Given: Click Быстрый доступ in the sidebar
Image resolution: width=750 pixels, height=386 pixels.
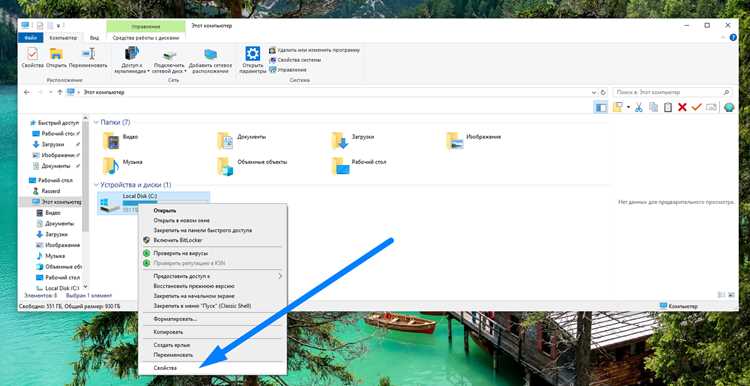Looking at the screenshot, I should [54, 123].
